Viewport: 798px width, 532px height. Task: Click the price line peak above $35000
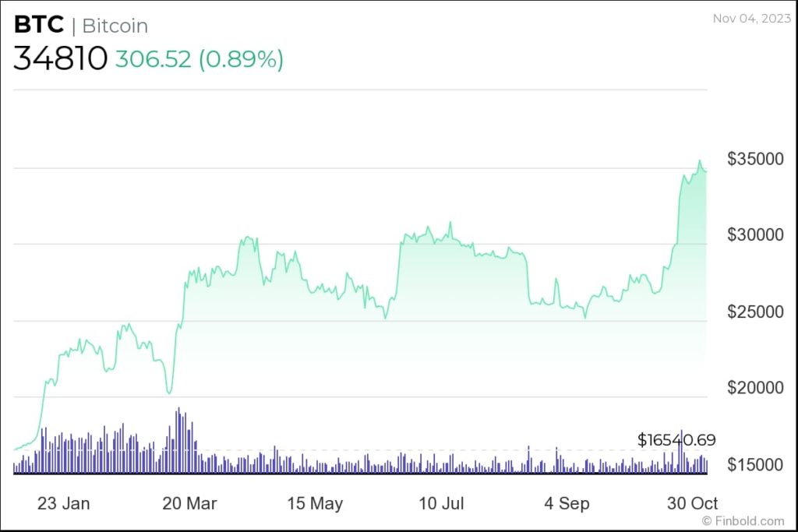[x=699, y=161]
